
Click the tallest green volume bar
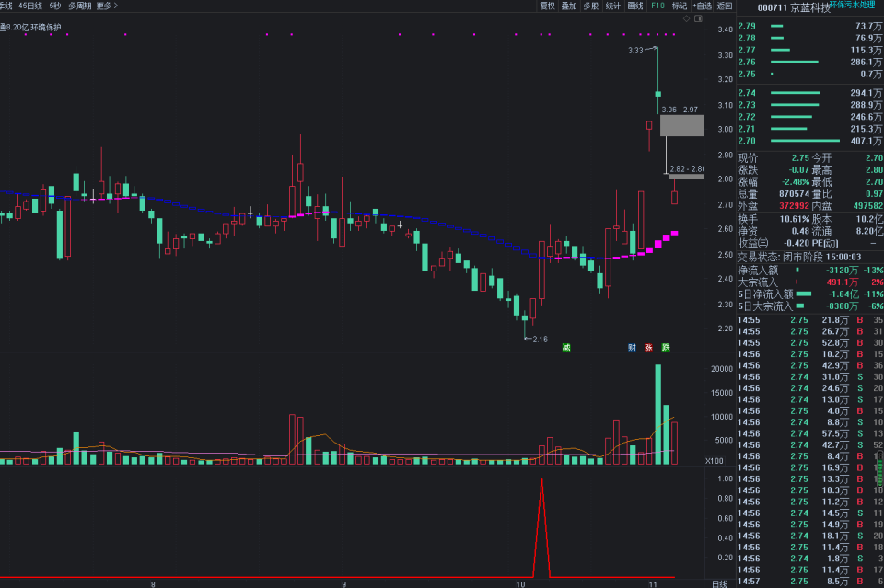coord(657,414)
